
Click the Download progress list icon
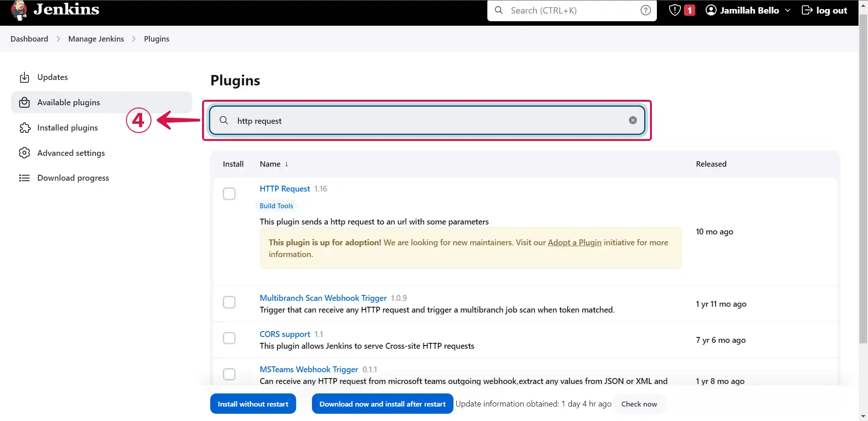[24, 178]
